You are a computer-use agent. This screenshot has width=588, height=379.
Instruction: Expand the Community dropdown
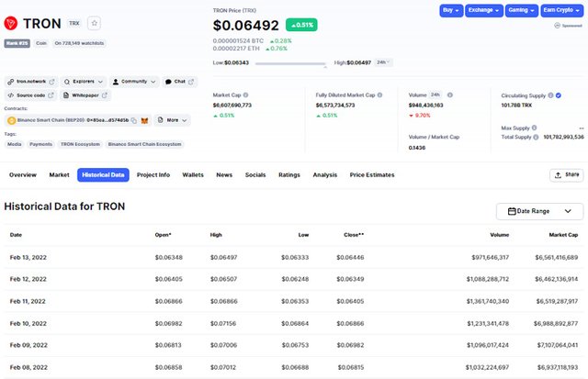coord(134,82)
